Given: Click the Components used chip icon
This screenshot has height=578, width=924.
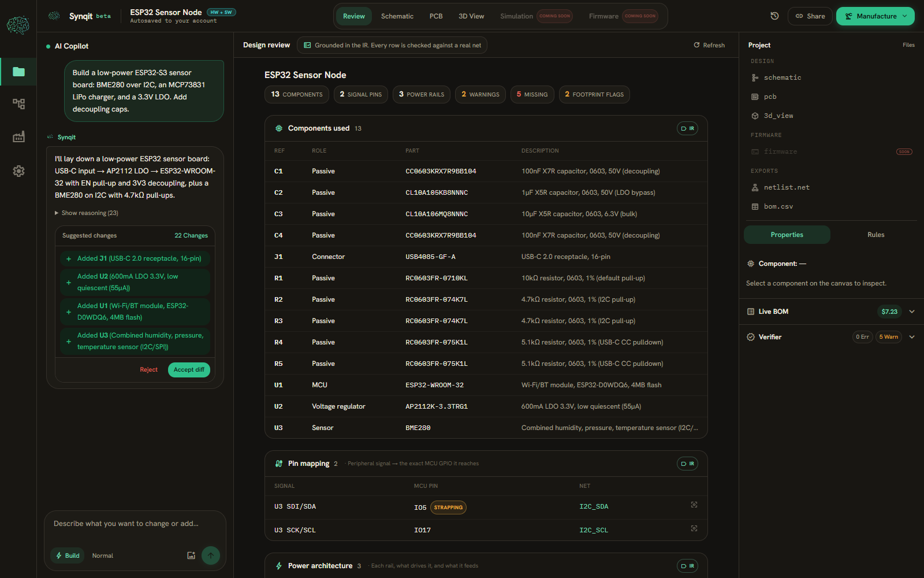Looking at the screenshot, I should point(279,128).
